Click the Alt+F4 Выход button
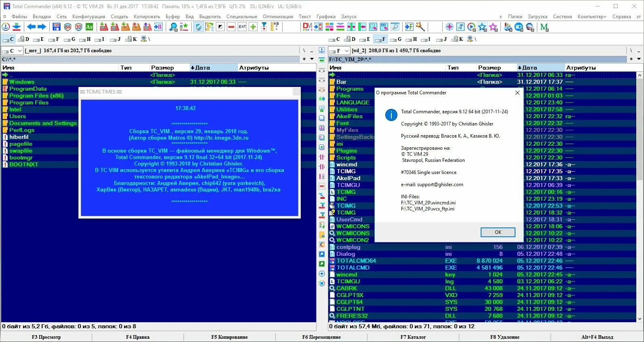Viewport: 644px width, 342px height. [597, 337]
